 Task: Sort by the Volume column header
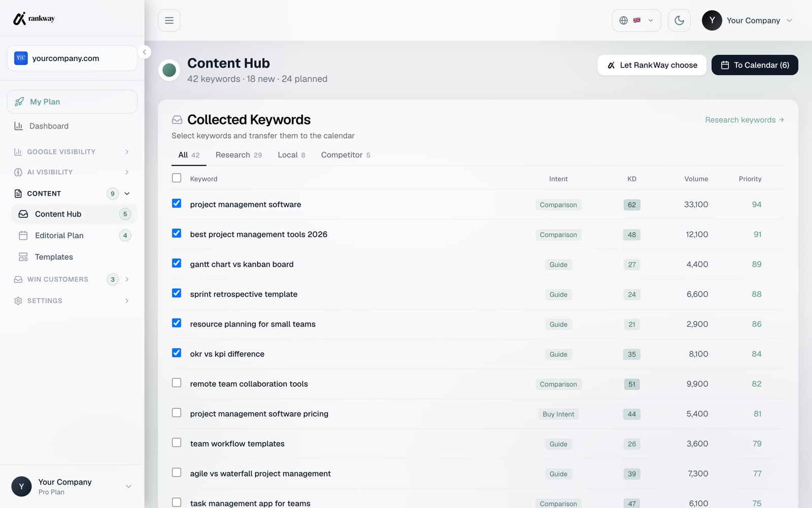pyautogui.click(x=696, y=179)
